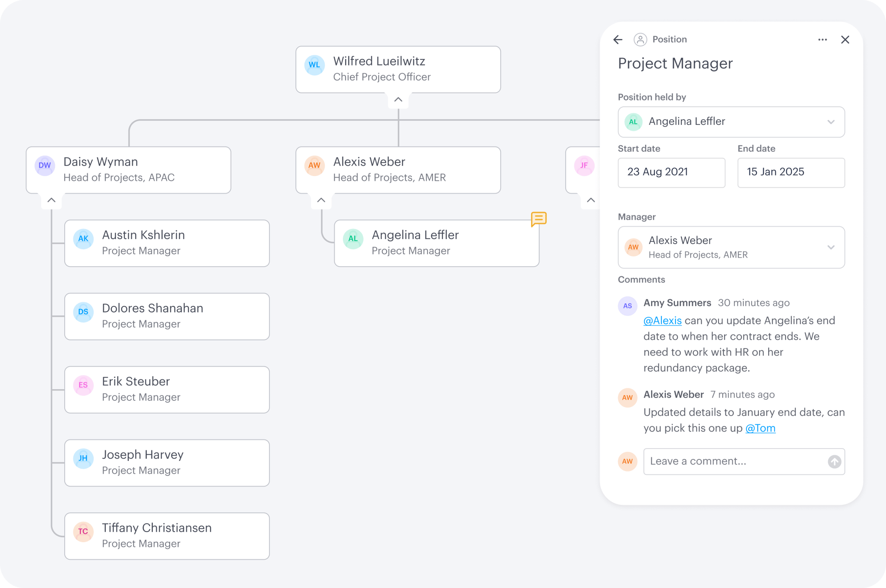
Task: Click the Start date field
Action: tap(671, 172)
